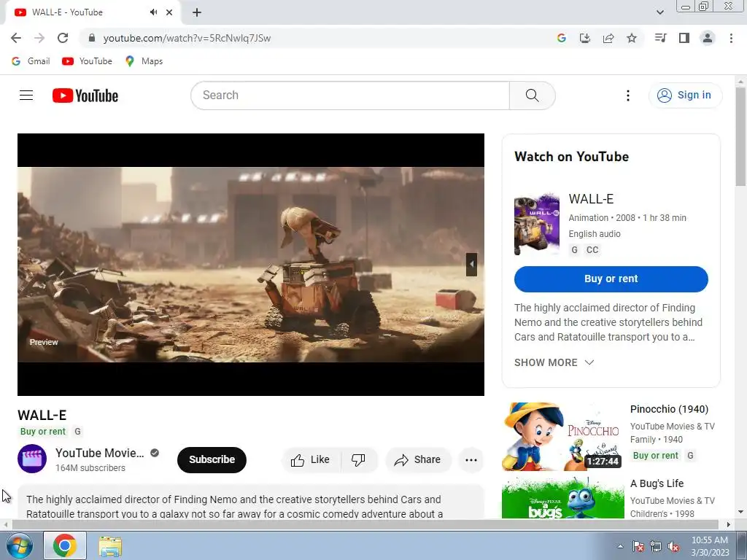Like the video with thumbs up
The image size is (747, 560).
tap(311, 460)
